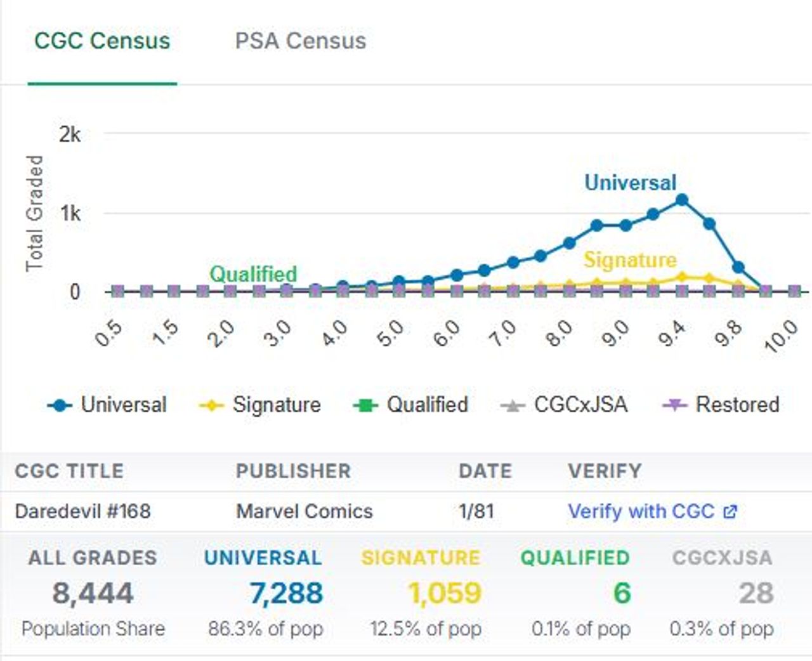Toggle the CGCxJSA legend entry
Viewport: 812px width, 661px height.
580,405
